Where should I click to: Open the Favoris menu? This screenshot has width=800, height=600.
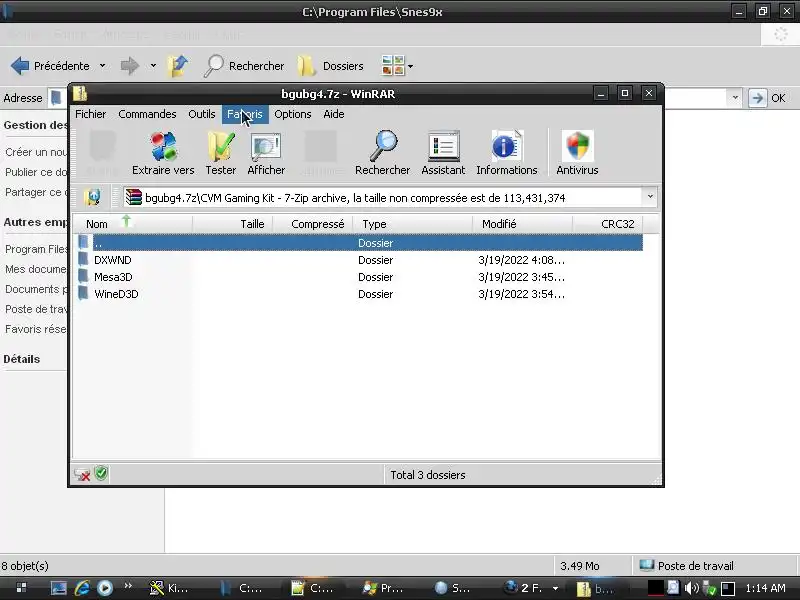point(245,114)
